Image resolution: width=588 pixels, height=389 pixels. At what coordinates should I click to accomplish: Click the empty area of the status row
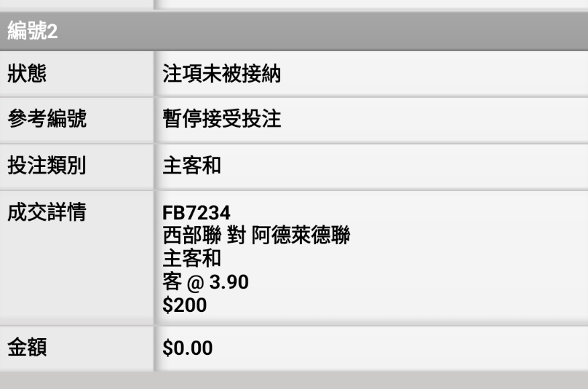pos(431,74)
